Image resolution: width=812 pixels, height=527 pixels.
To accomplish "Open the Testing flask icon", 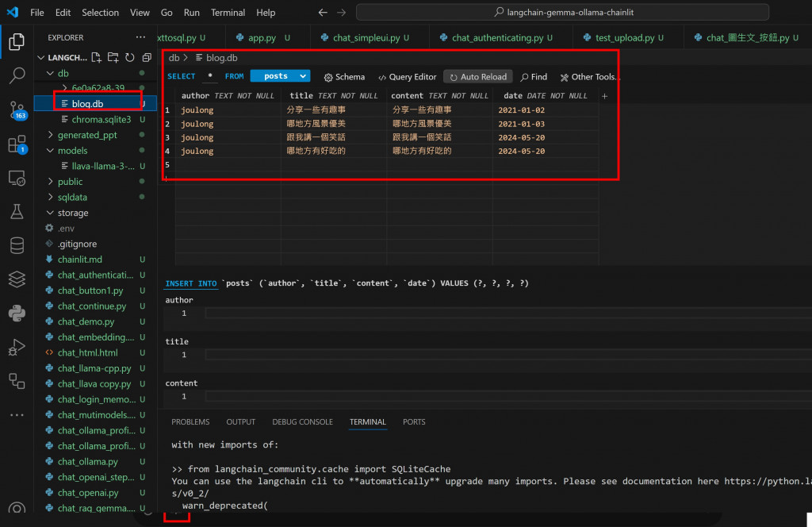I will (x=17, y=211).
